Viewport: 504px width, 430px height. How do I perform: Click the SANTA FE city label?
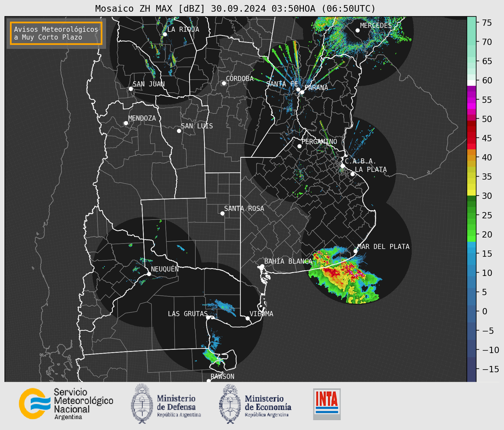coord(282,84)
